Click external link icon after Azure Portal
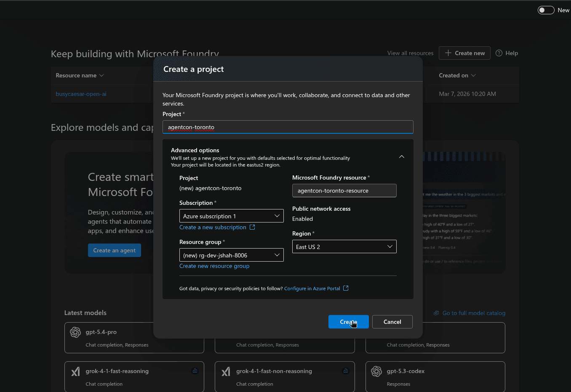The image size is (571, 392). click(346, 288)
